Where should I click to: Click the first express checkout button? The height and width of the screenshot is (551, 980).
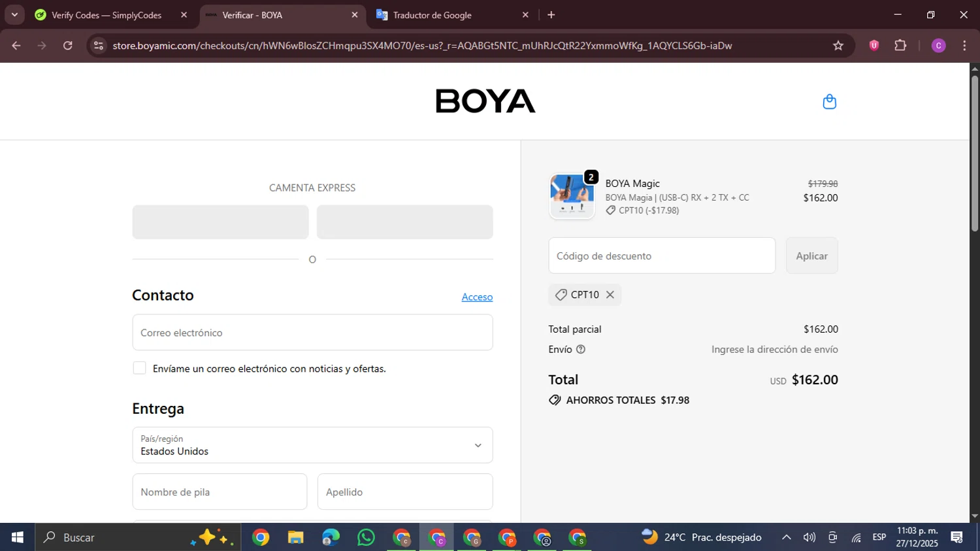coord(220,222)
